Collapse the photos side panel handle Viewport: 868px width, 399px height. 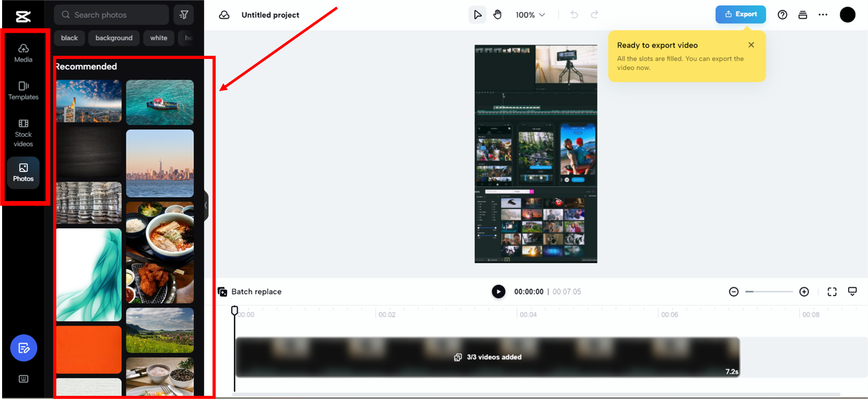[206, 205]
